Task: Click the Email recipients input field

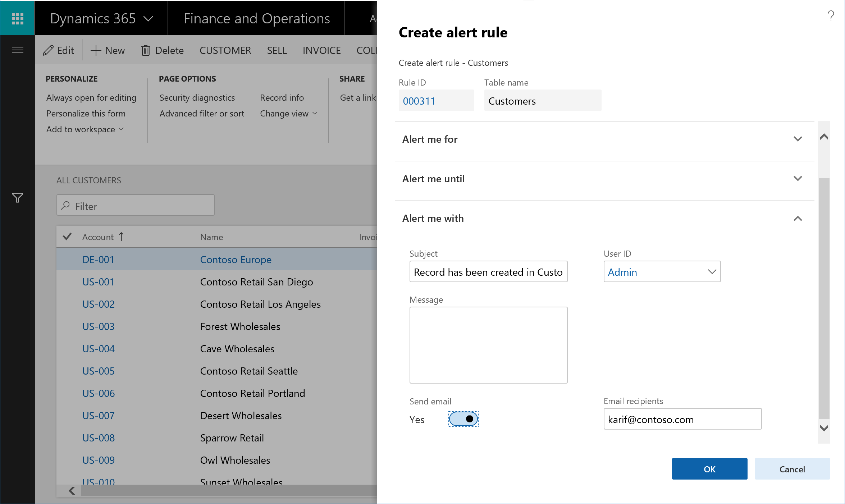Action: pyautogui.click(x=682, y=420)
